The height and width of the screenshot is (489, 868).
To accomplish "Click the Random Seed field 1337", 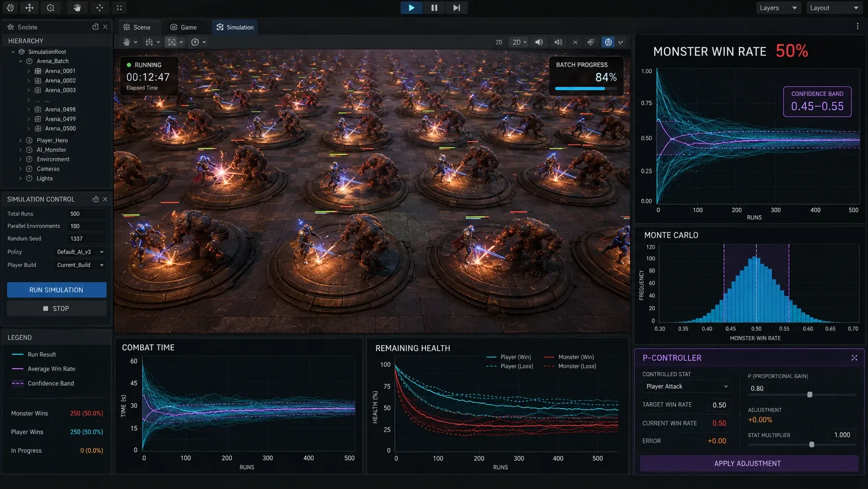I will [x=87, y=239].
